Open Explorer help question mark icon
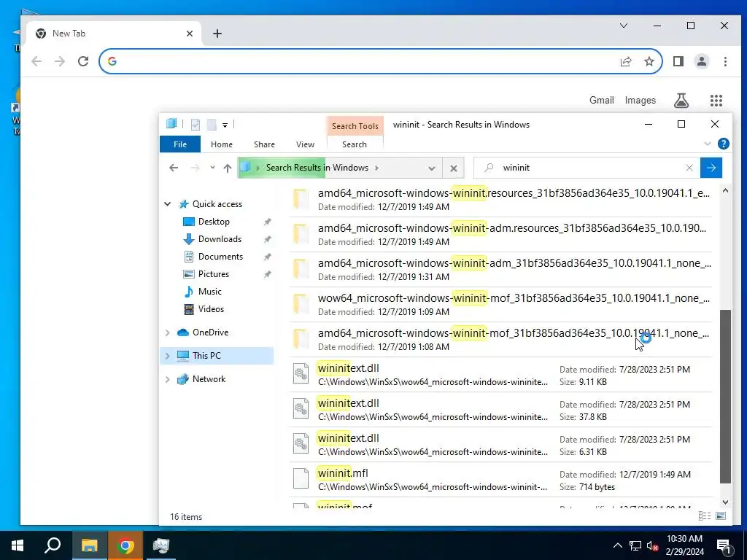Image resolution: width=747 pixels, height=560 pixels. pyautogui.click(x=723, y=144)
